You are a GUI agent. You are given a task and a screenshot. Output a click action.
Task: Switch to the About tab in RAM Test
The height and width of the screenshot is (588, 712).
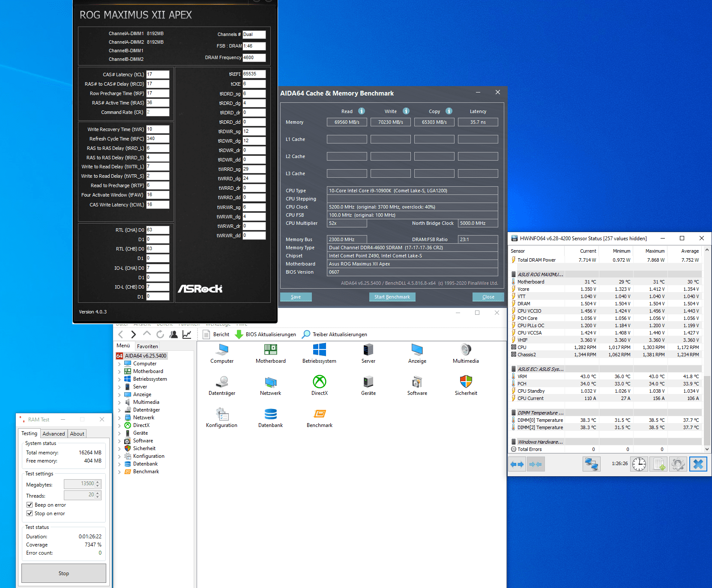[77, 434]
